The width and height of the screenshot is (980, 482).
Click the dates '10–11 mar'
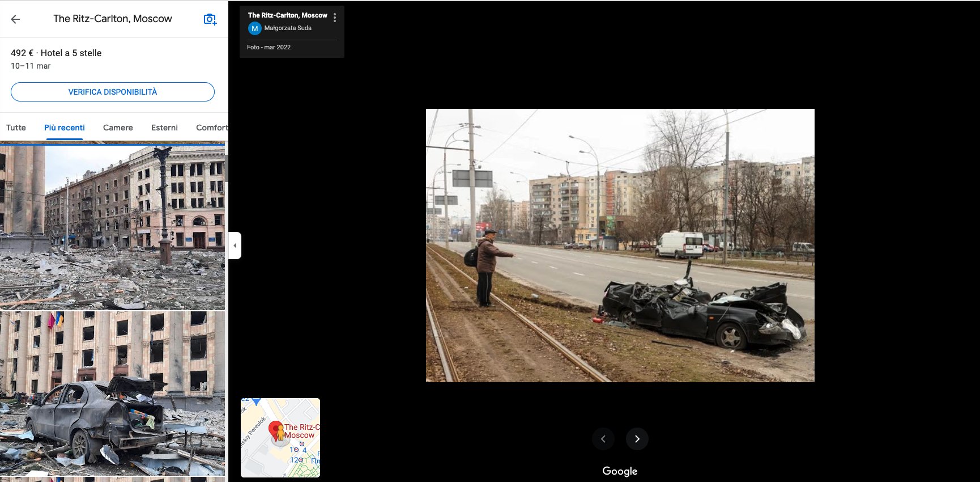(x=31, y=66)
